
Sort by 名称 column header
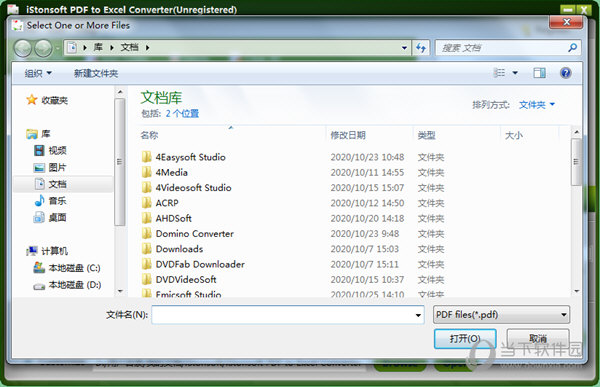click(149, 135)
